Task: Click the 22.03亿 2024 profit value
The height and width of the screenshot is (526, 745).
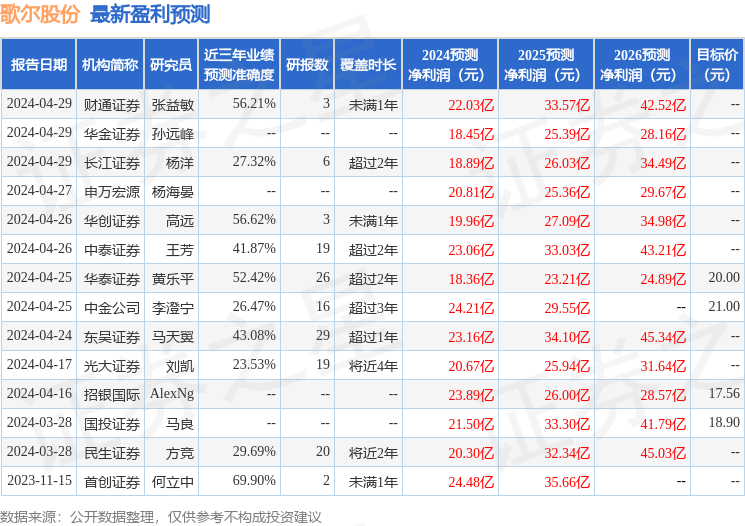Action: [x=471, y=105]
